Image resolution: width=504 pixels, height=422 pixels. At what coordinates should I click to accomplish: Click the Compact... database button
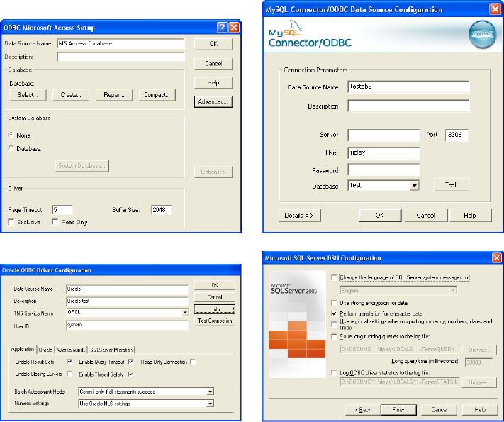157,95
